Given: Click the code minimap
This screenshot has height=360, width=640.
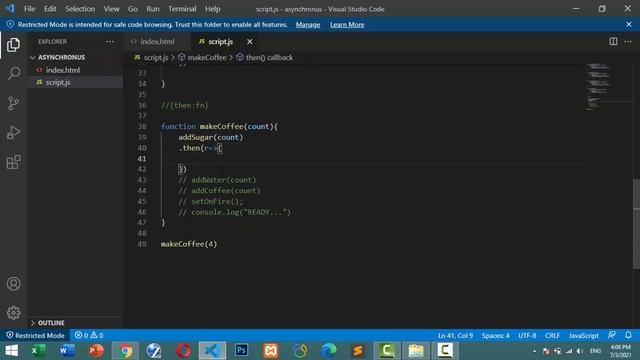Looking at the screenshot, I should pyautogui.click(x=598, y=87).
